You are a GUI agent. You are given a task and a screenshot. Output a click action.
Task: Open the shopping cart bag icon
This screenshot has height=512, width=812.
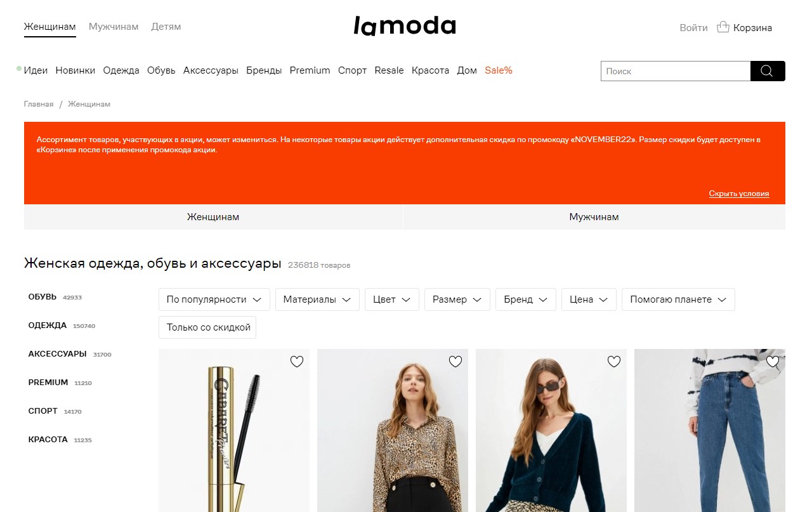pos(723,27)
